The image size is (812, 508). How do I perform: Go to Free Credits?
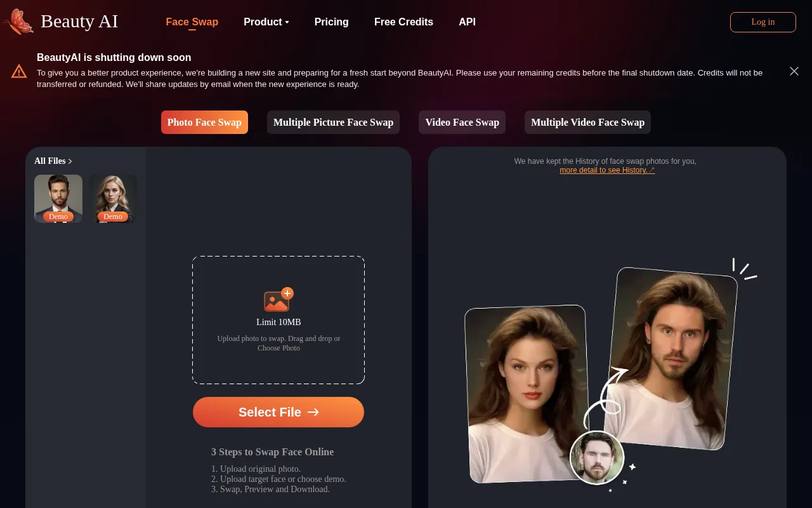pyautogui.click(x=403, y=22)
